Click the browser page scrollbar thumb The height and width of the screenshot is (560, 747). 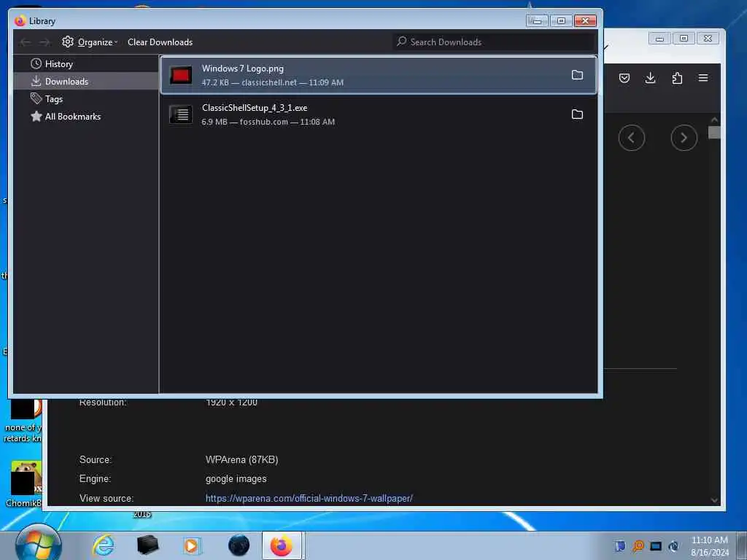pos(714,132)
